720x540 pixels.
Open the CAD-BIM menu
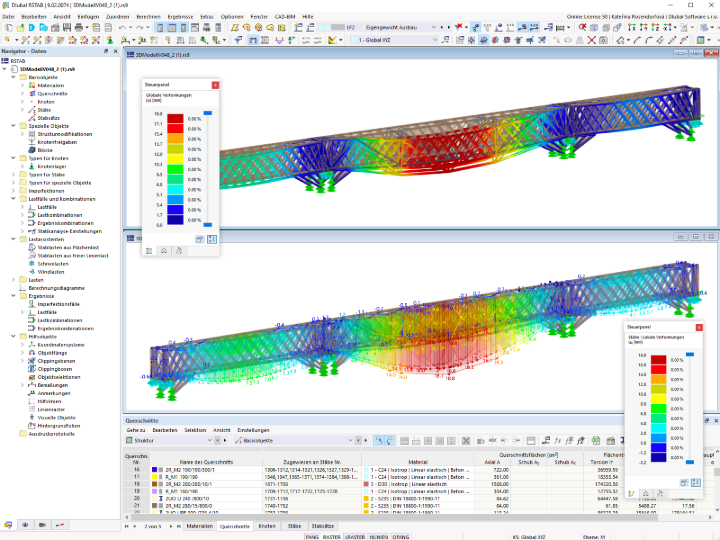coord(285,17)
